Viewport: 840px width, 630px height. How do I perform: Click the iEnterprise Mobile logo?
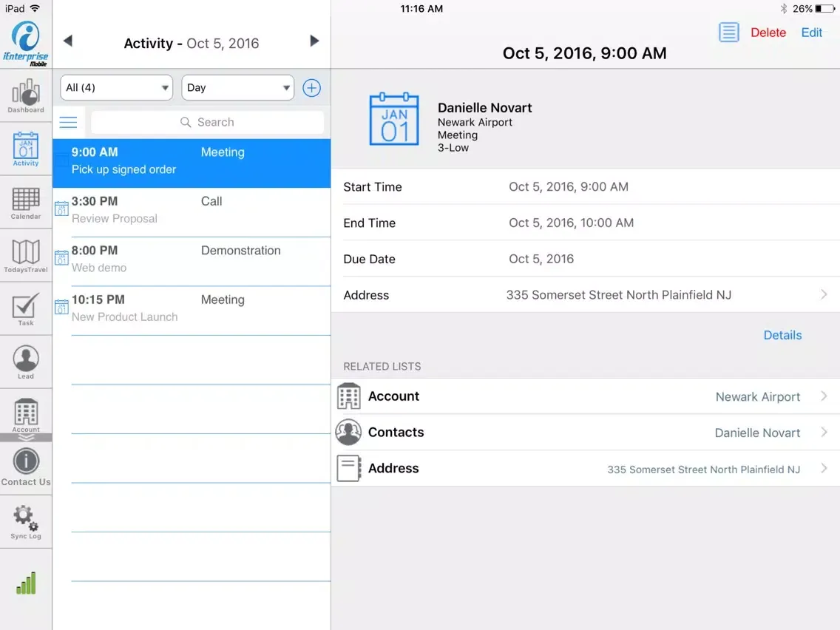pos(26,43)
